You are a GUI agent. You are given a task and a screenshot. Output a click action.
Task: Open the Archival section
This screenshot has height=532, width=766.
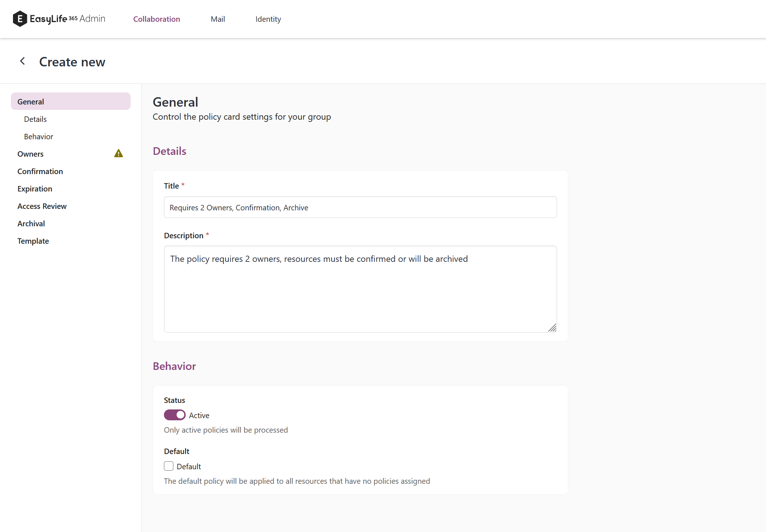(x=31, y=224)
